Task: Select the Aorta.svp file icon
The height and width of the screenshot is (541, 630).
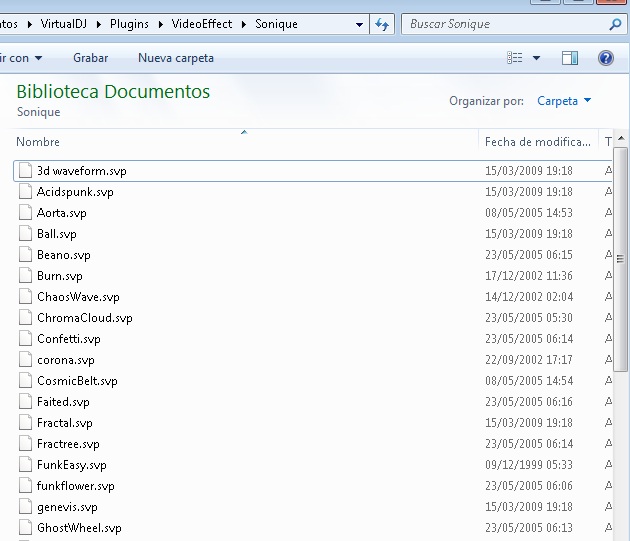Action: 26,213
